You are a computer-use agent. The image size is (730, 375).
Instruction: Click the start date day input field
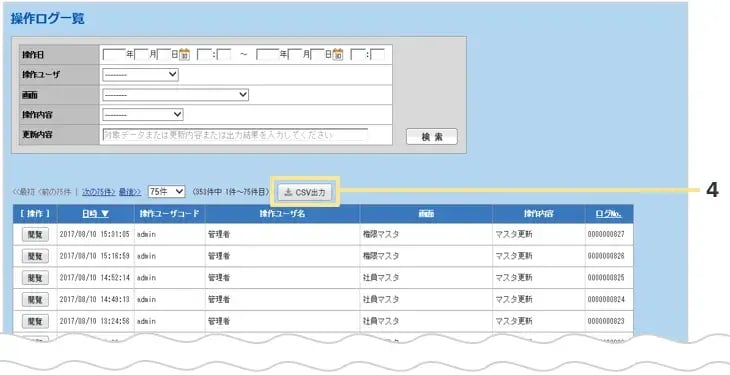[x=164, y=55]
